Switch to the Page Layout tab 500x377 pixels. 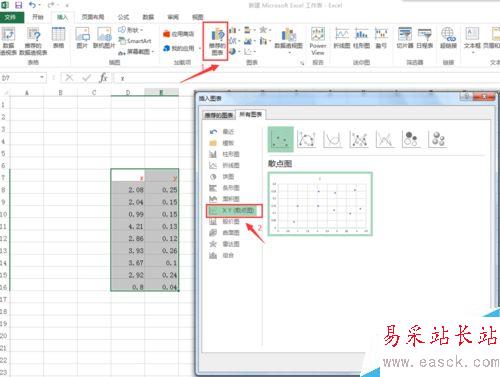point(93,17)
